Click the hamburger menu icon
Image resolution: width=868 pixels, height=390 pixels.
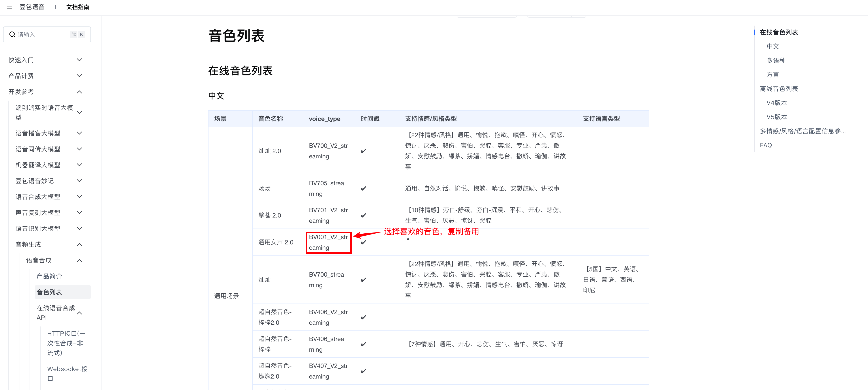coord(10,7)
